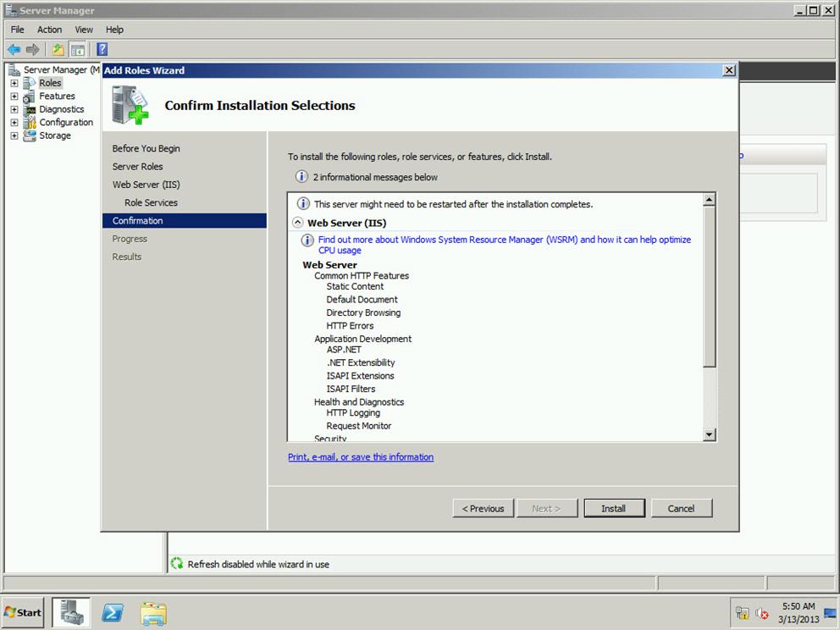
Task: Open the File menu
Action: [17, 30]
